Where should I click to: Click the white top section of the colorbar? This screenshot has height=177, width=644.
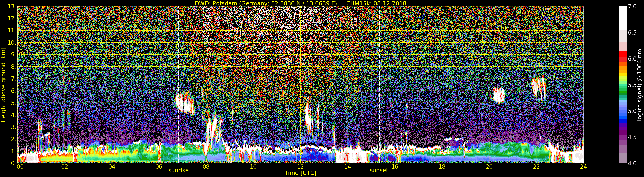(623, 18)
